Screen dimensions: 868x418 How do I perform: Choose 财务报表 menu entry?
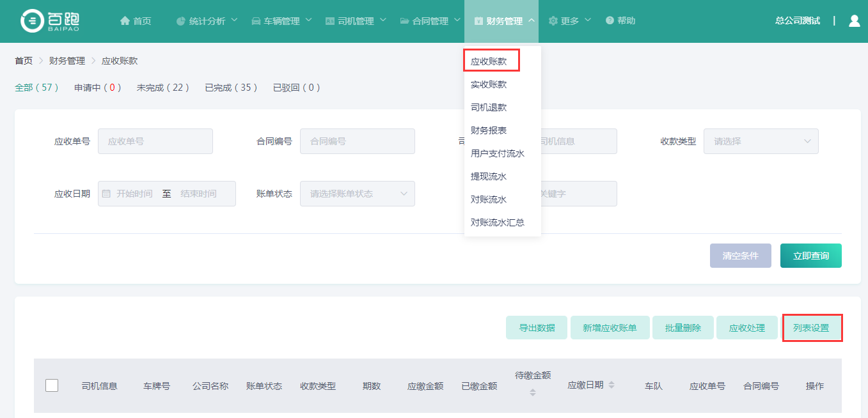click(489, 130)
